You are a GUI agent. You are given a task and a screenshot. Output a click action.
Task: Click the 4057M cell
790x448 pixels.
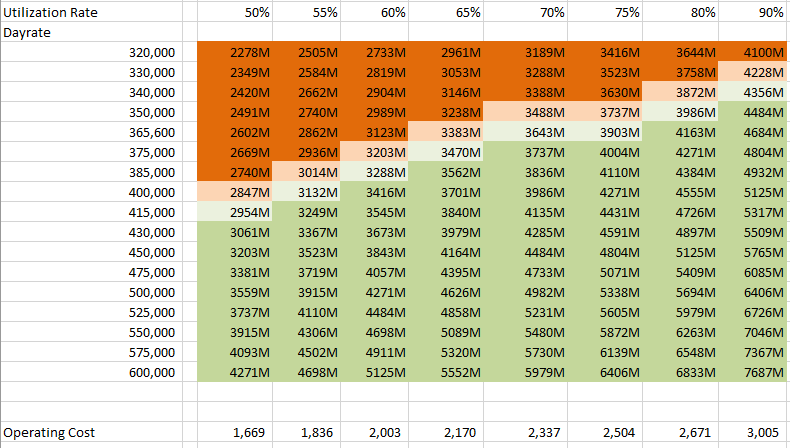click(374, 273)
